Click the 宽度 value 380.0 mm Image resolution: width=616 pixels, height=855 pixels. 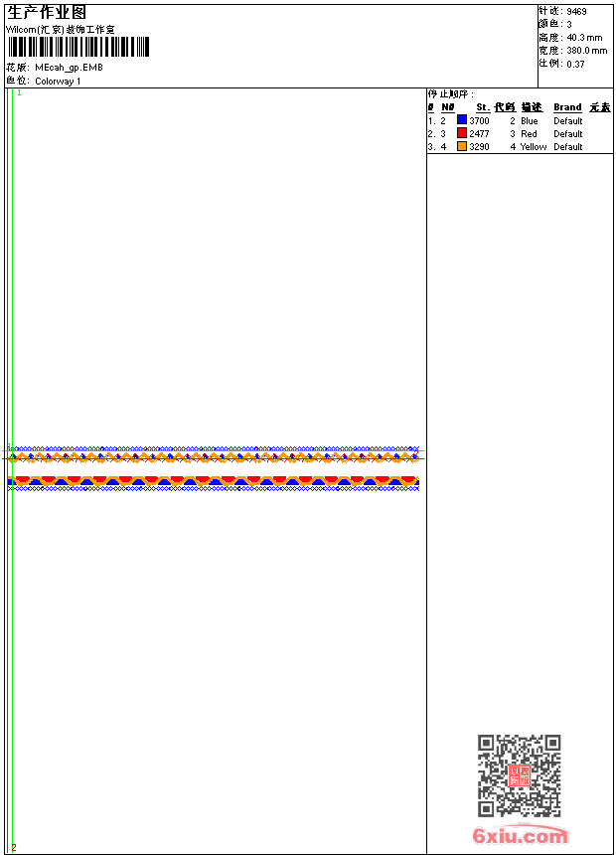pos(586,51)
